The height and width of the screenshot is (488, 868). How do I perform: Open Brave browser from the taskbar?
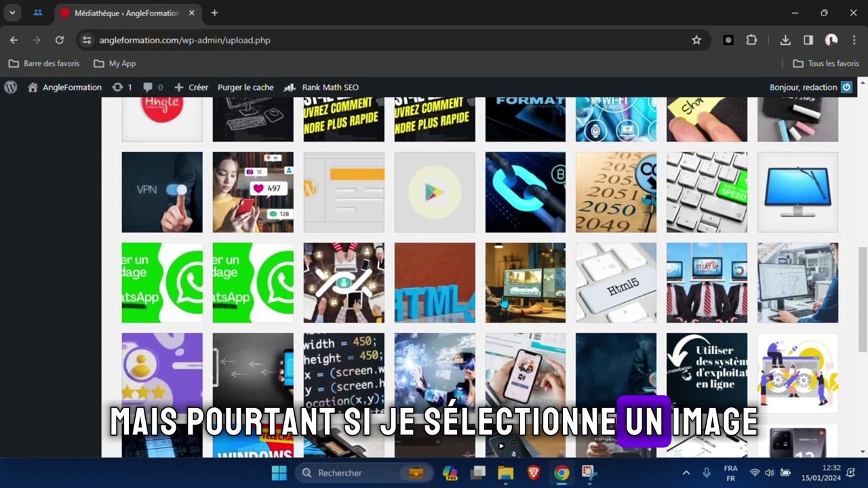534,472
